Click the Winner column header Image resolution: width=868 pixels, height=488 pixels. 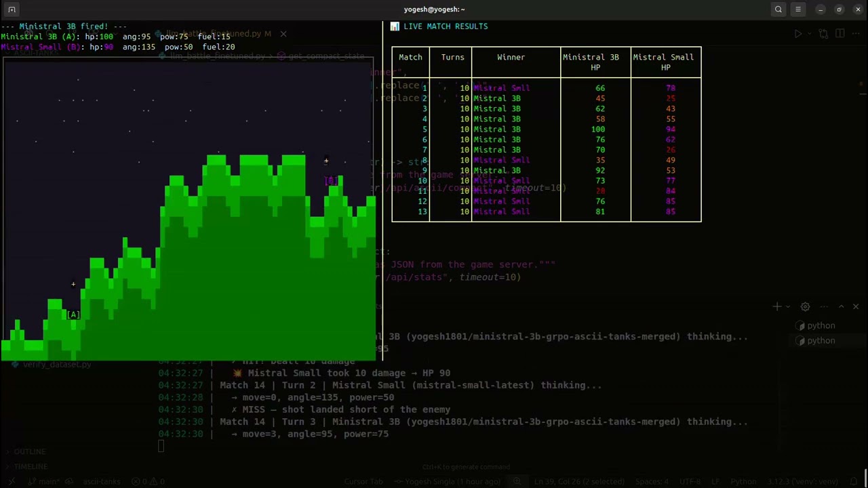(x=511, y=57)
